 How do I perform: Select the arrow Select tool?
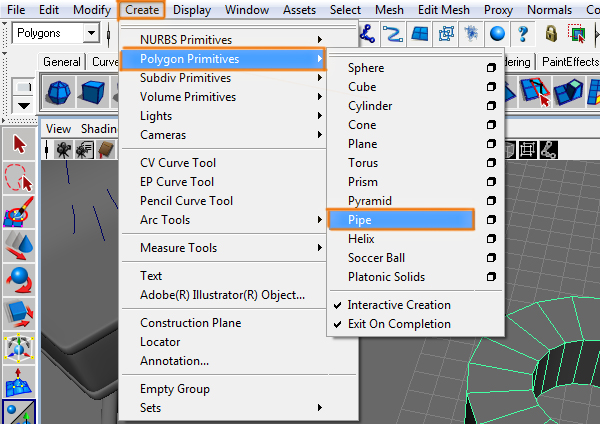pos(19,144)
